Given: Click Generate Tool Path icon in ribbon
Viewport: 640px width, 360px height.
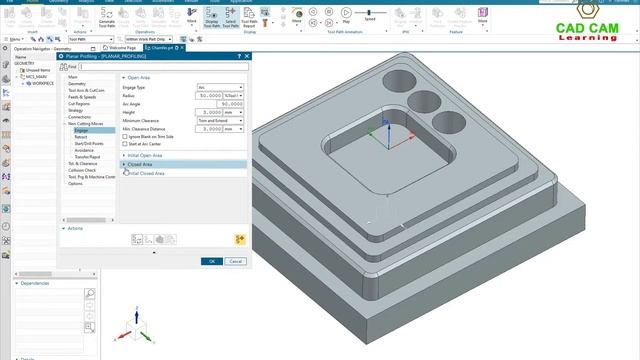Looking at the screenshot, I should [107, 18].
